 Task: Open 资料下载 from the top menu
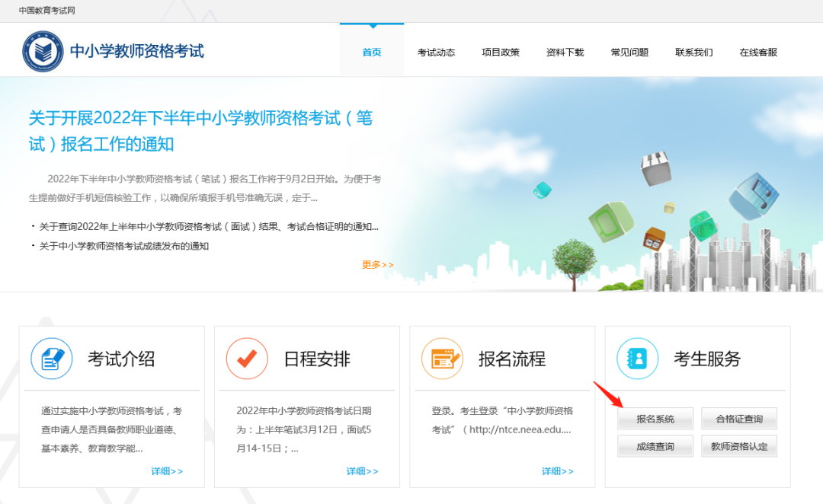coord(565,50)
